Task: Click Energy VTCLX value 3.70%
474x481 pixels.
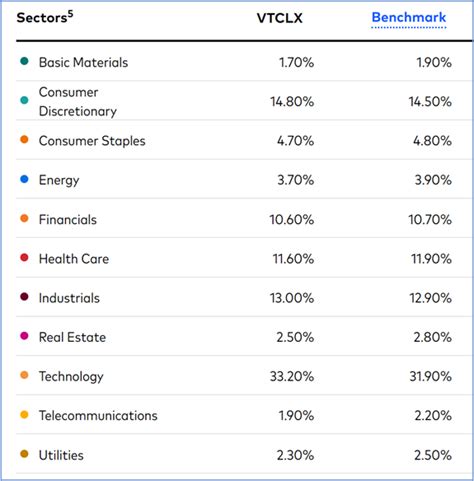Action: 296,180
